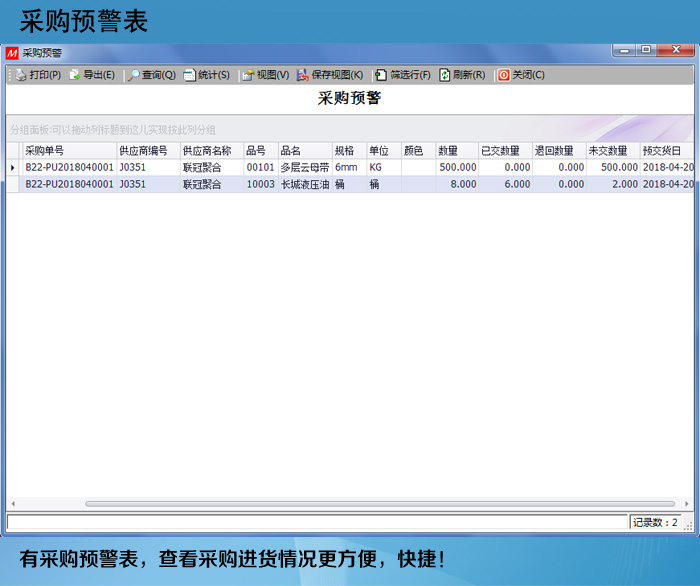Screen dimensions: 700x586
Task: Click 打印(P) toolbar label
Action: (45, 75)
